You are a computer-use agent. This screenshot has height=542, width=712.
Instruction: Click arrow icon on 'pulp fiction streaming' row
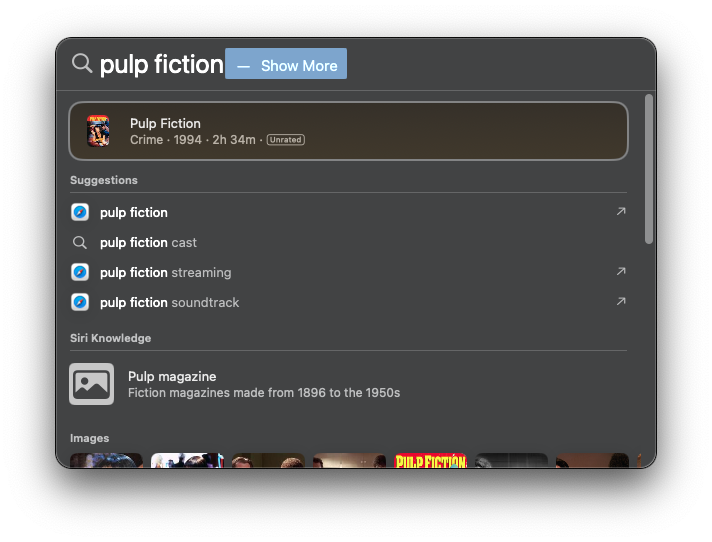pos(621,271)
